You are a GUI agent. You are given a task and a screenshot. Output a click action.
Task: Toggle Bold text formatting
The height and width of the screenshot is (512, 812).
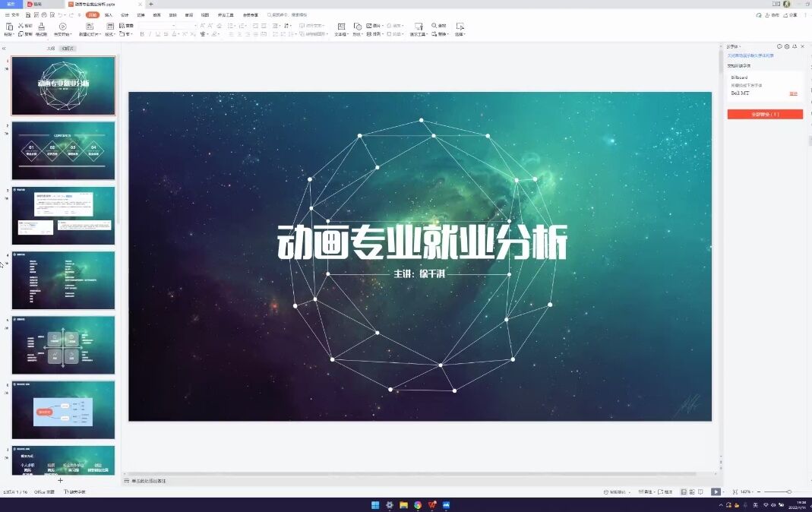142,34
